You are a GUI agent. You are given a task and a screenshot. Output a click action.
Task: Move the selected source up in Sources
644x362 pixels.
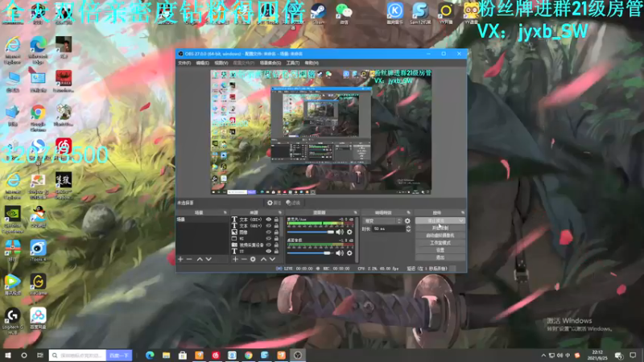coord(263,259)
